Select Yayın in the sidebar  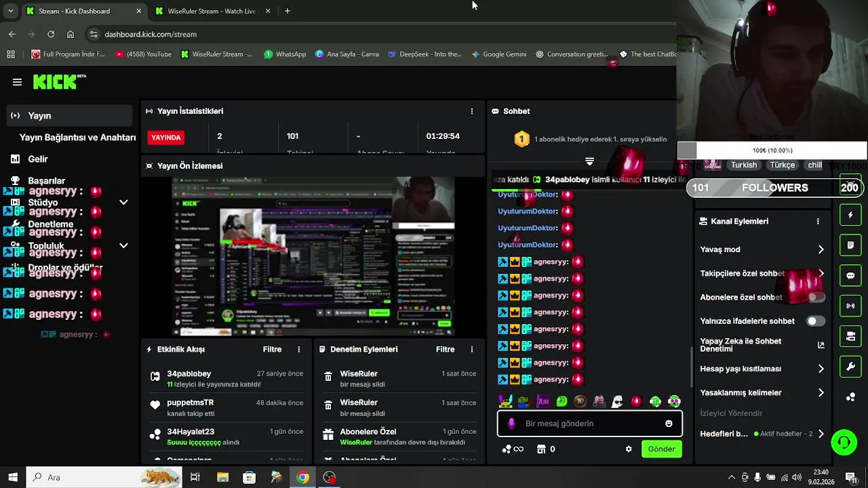69,115
